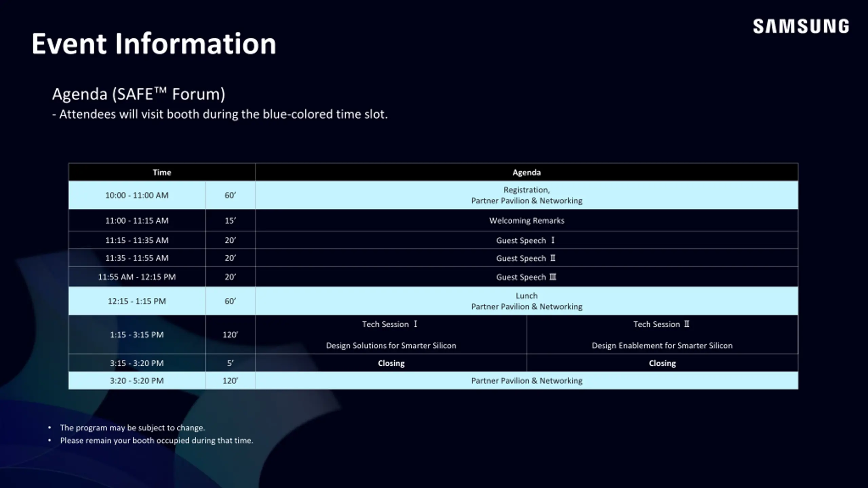The height and width of the screenshot is (488, 868).
Task: Click the 60' duration beside 12:15 - 1:15 PM
Action: coord(230,301)
